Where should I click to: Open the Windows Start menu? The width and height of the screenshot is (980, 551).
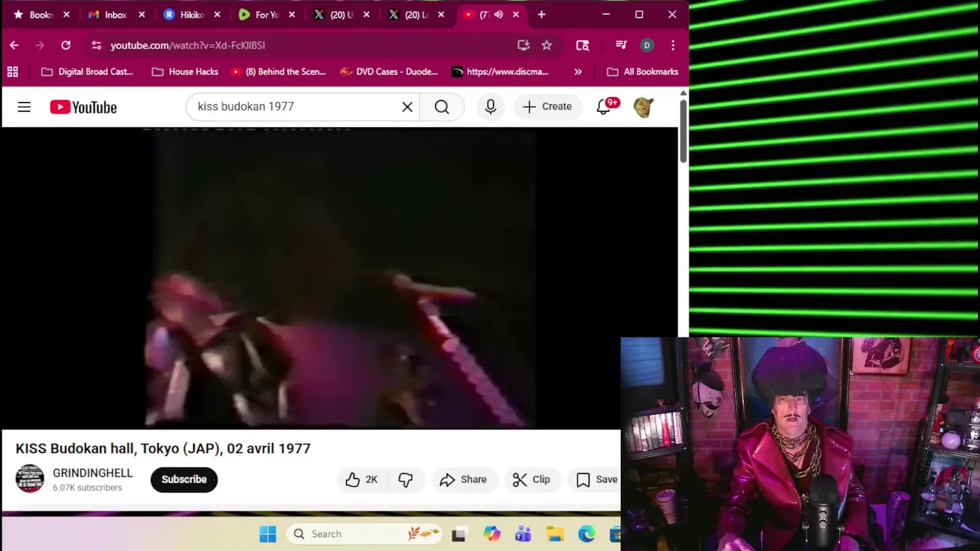(x=267, y=534)
